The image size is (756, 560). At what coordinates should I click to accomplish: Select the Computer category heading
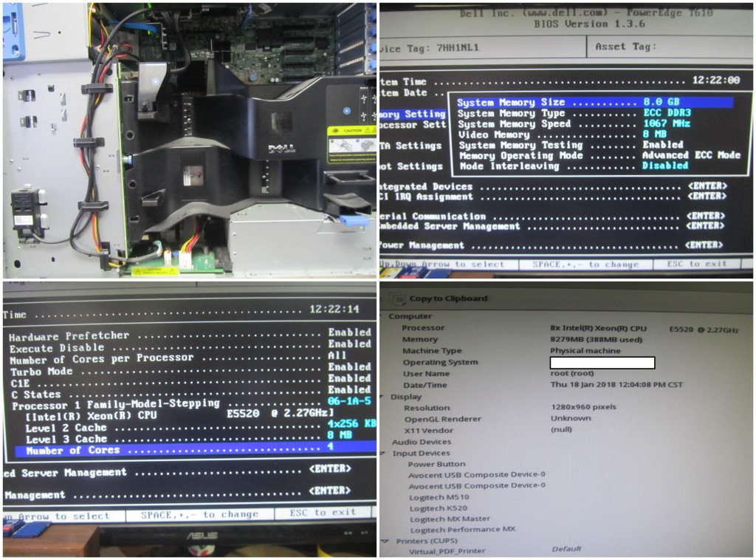[410, 316]
